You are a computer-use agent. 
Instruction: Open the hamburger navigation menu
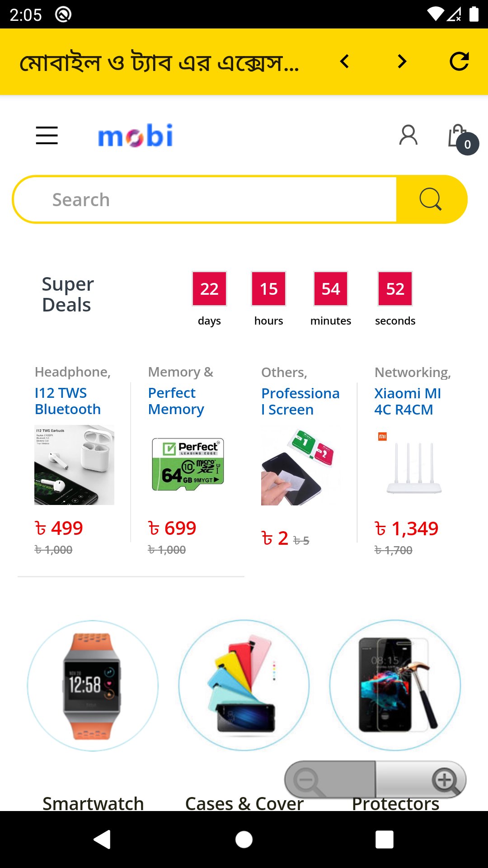pyautogui.click(x=47, y=136)
